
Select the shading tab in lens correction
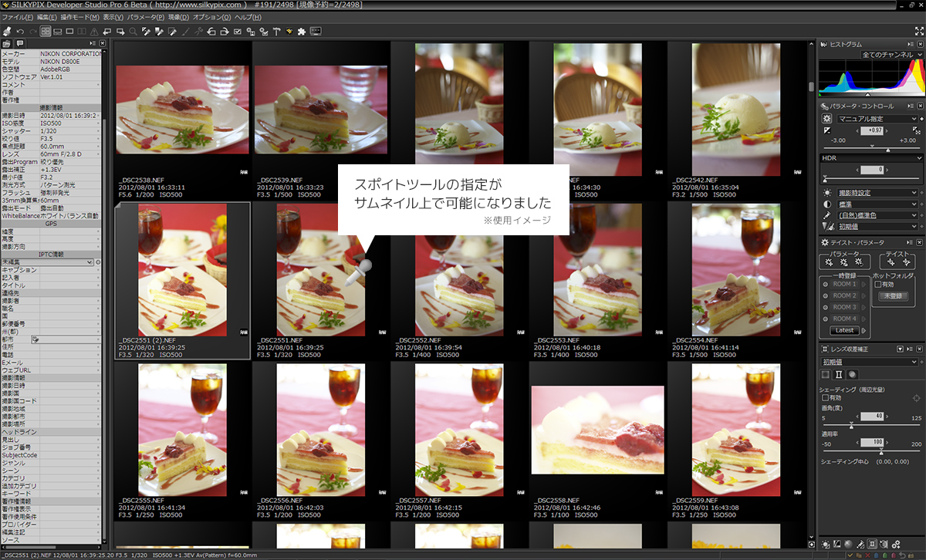(826, 374)
